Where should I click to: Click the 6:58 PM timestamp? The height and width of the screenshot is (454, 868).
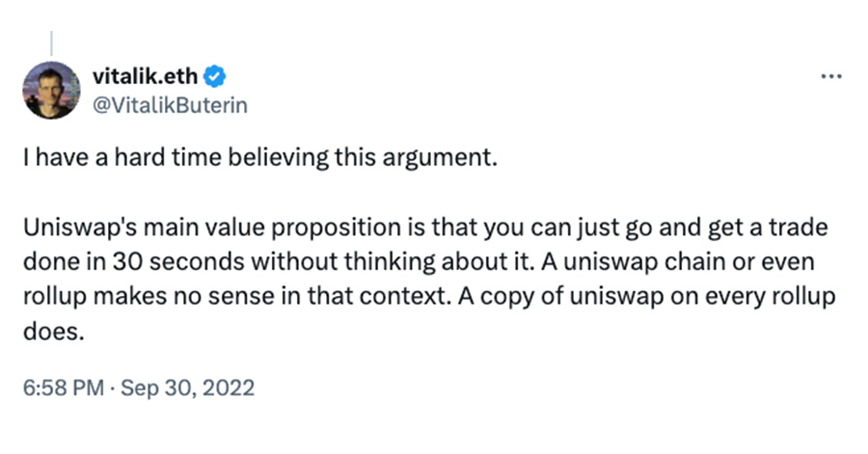(63, 387)
